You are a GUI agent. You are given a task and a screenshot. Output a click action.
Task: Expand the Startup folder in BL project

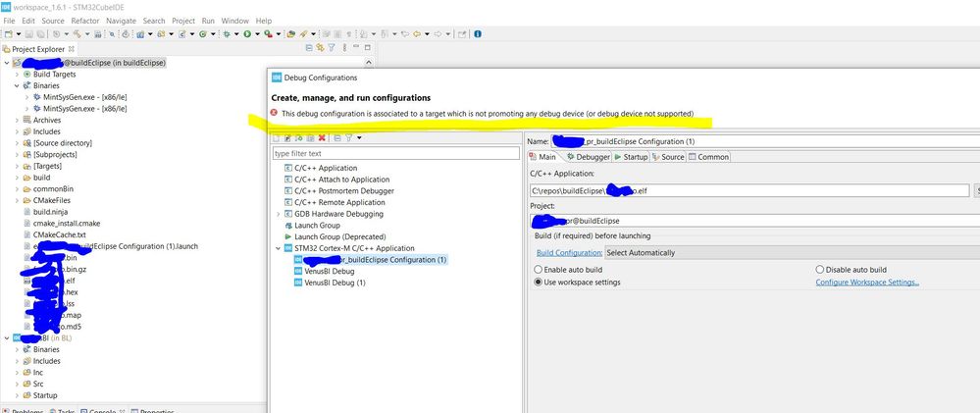[17, 395]
